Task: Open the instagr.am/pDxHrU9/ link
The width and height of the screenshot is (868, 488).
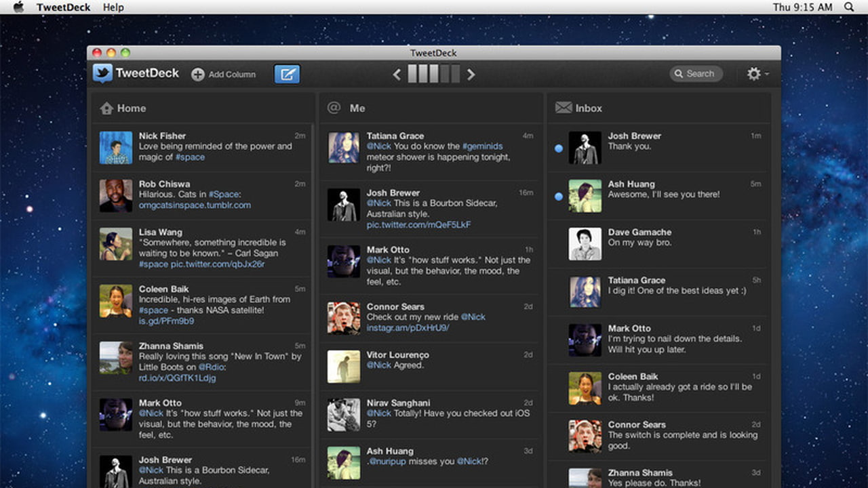Action: pos(408,328)
